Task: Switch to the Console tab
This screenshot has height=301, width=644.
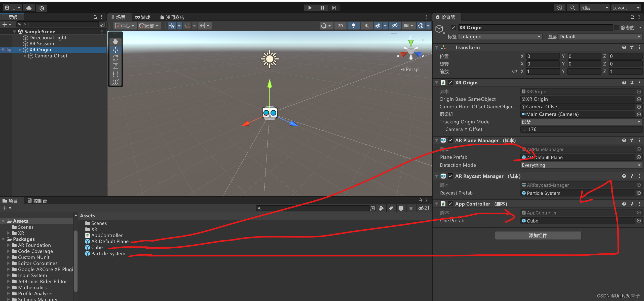Action: tap(37, 201)
